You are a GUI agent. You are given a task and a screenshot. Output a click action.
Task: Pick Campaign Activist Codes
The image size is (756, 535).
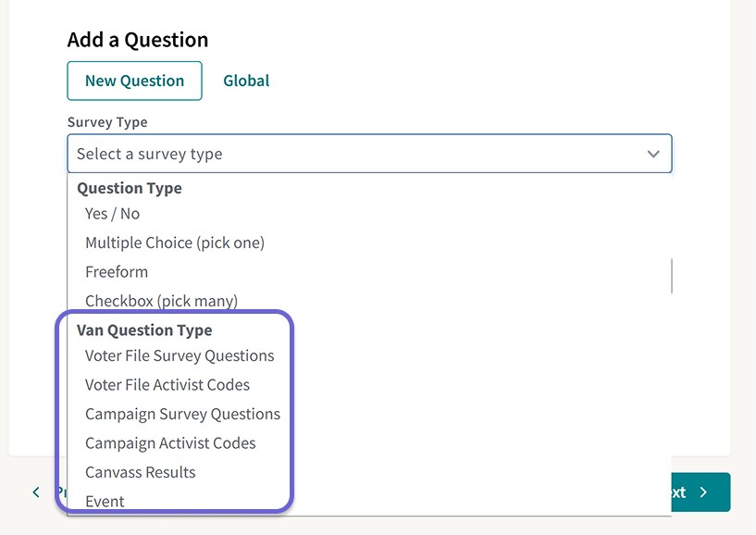169,442
